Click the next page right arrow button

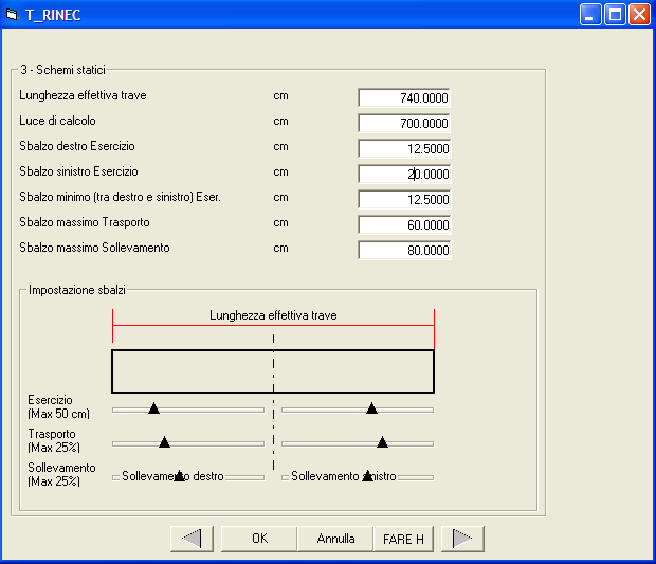click(x=462, y=538)
